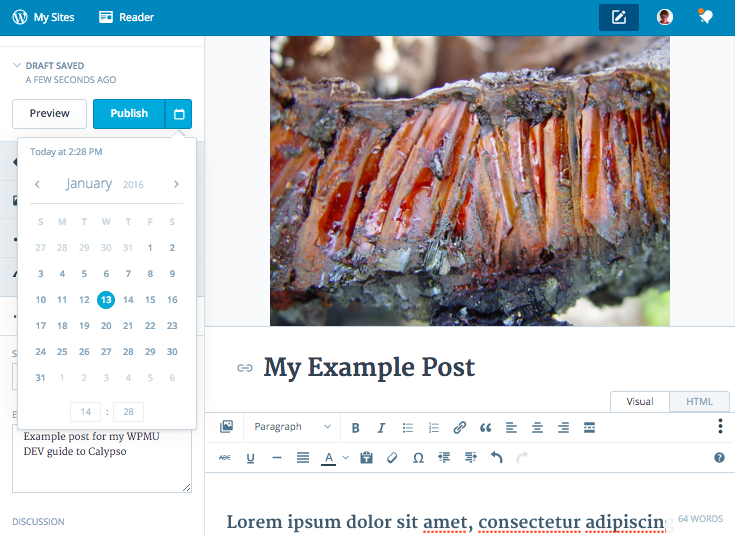Image resolution: width=735 pixels, height=535 pixels.
Task: Open the notifications bell
Action: tap(705, 17)
